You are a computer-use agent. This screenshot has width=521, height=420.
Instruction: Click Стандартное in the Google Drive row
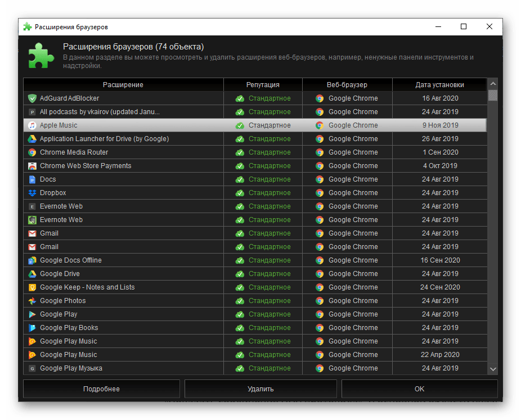coord(270,274)
